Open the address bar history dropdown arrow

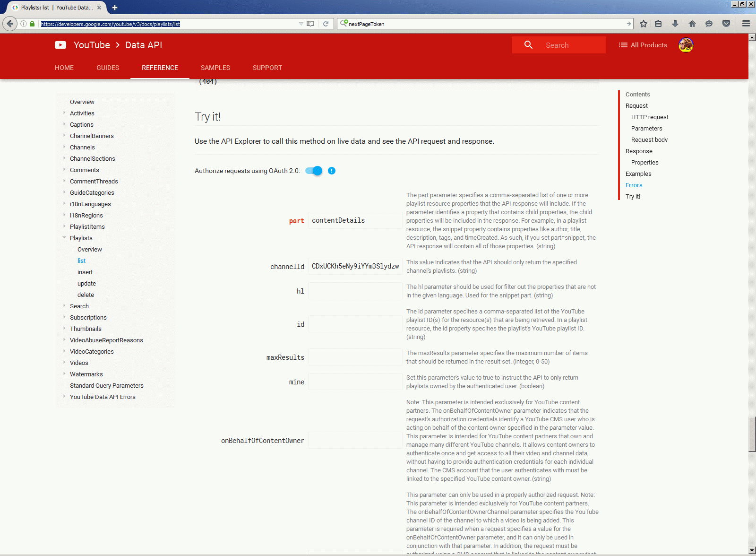coord(301,24)
